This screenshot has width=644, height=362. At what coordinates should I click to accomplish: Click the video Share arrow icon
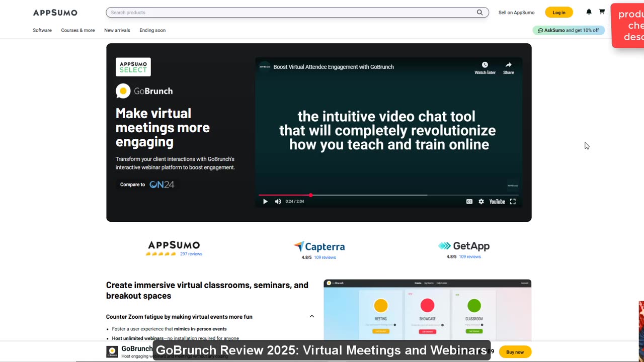coord(509,65)
